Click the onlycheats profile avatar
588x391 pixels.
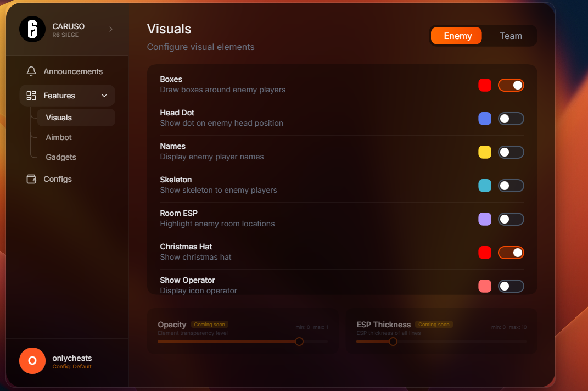tap(32, 361)
